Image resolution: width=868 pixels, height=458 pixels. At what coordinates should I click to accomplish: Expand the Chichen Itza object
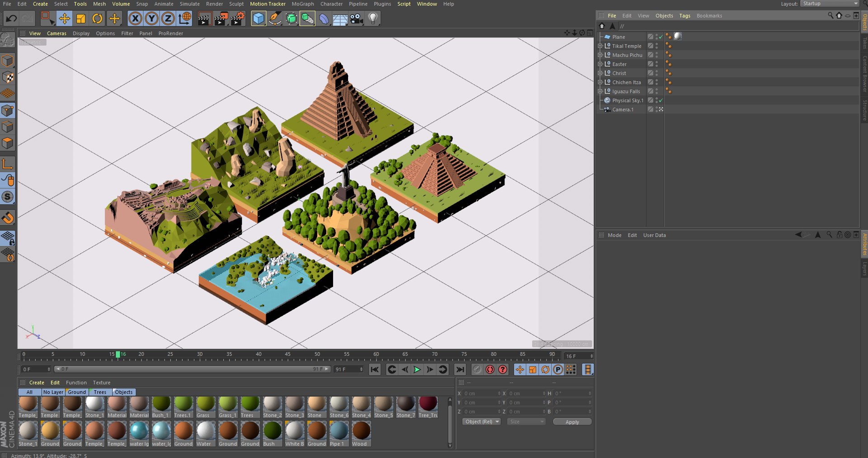click(x=600, y=82)
